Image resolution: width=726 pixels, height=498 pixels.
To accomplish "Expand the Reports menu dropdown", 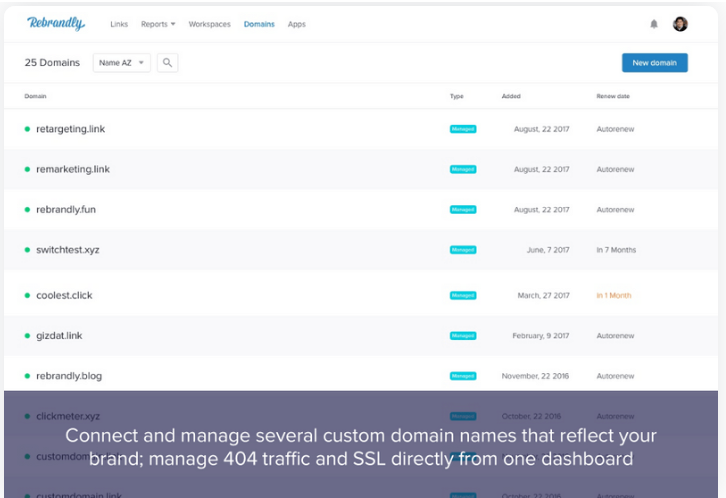I will 158,24.
